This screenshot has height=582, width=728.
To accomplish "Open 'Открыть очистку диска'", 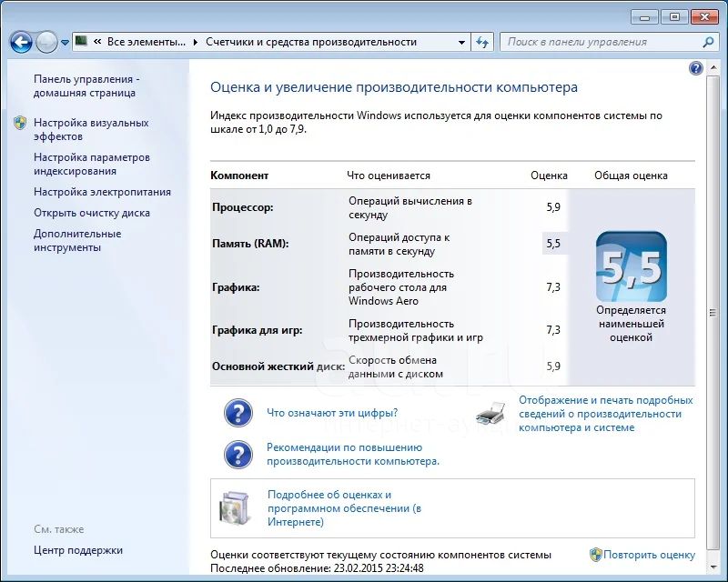I will tap(92, 213).
